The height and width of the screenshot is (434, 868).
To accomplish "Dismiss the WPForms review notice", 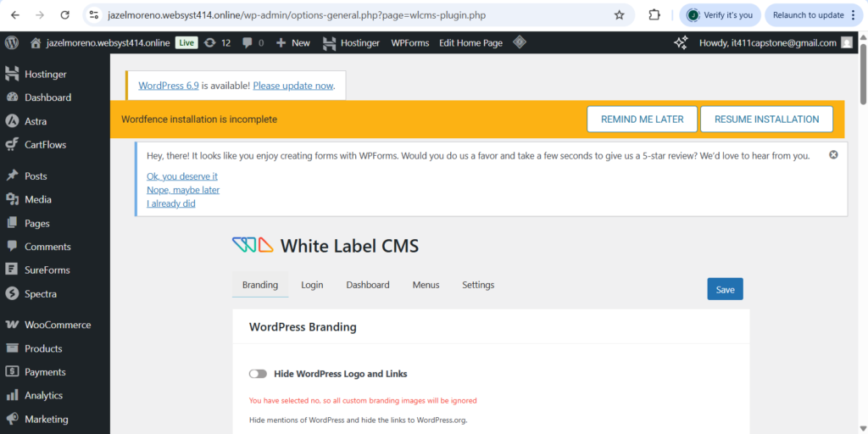I will pyautogui.click(x=833, y=155).
